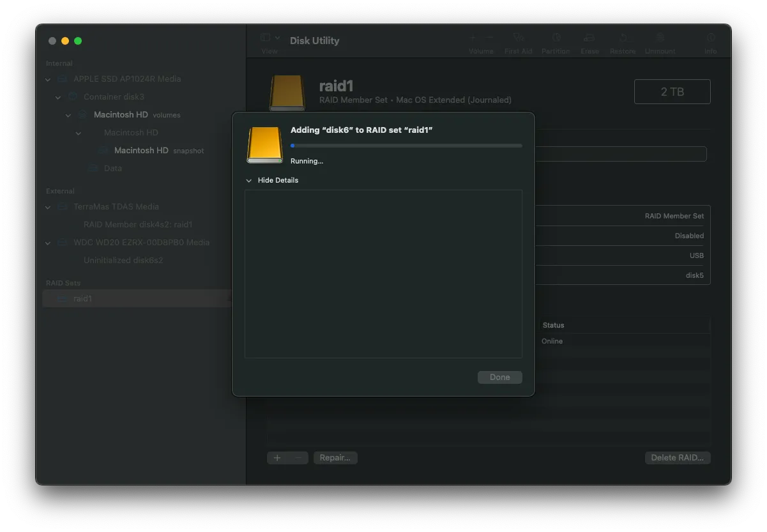Viewport: 767px width, 532px height.
Task: Click the Erase toolbar icon
Action: point(589,38)
